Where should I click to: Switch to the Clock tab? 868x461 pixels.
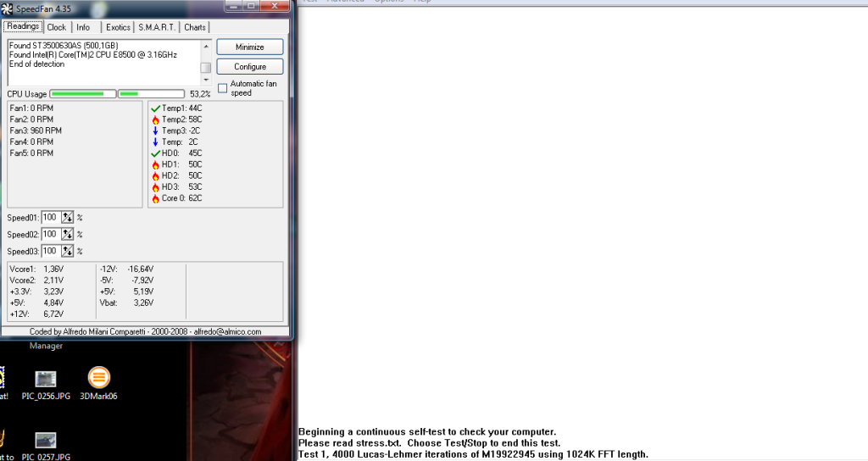click(x=57, y=27)
